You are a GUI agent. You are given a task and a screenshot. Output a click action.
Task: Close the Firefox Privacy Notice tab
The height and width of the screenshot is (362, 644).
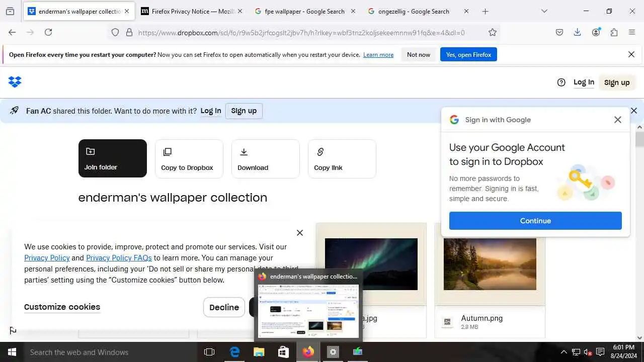click(240, 11)
